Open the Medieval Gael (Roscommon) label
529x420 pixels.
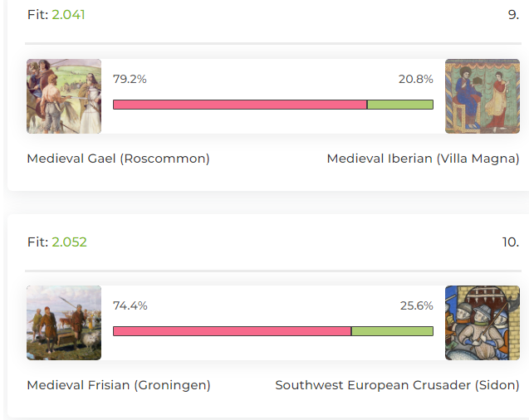tap(118, 159)
